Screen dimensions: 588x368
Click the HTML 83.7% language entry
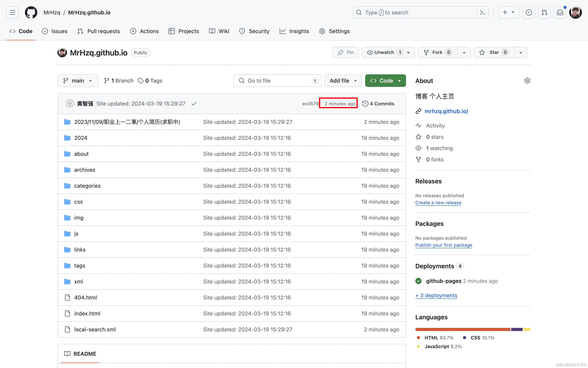(x=435, y=338)
